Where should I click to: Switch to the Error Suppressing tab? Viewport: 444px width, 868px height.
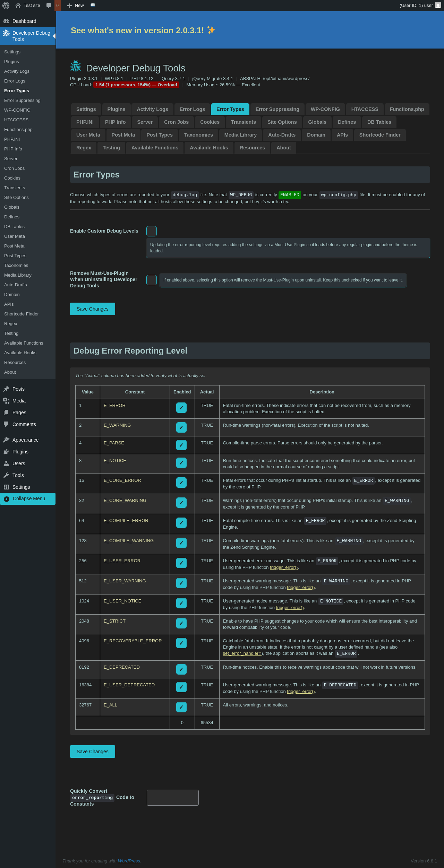pos(277,109)
